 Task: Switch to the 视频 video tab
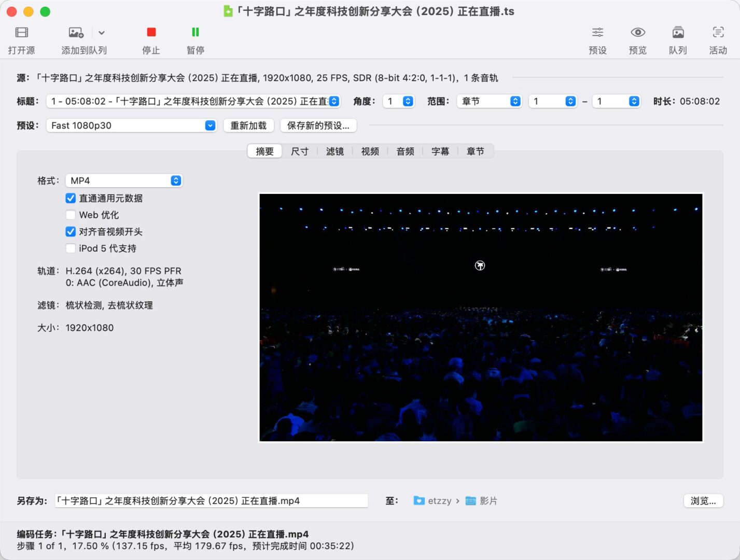click(370, 151)
